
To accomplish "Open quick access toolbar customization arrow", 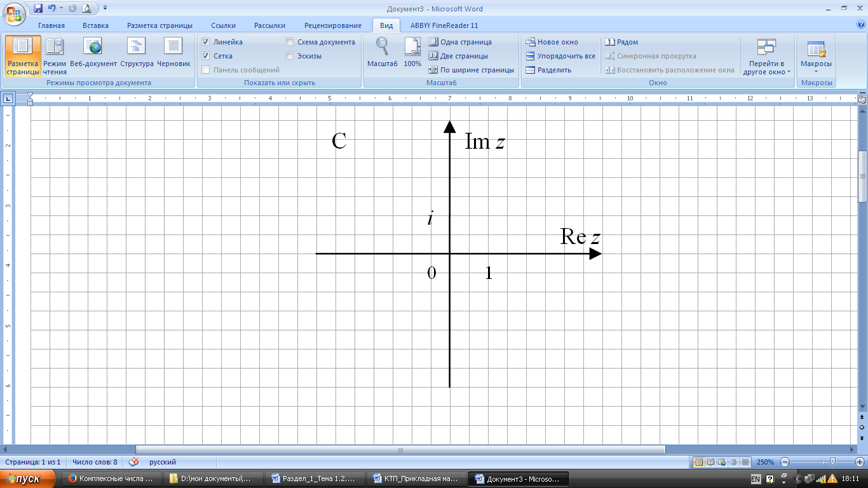I will click(105, 9).
